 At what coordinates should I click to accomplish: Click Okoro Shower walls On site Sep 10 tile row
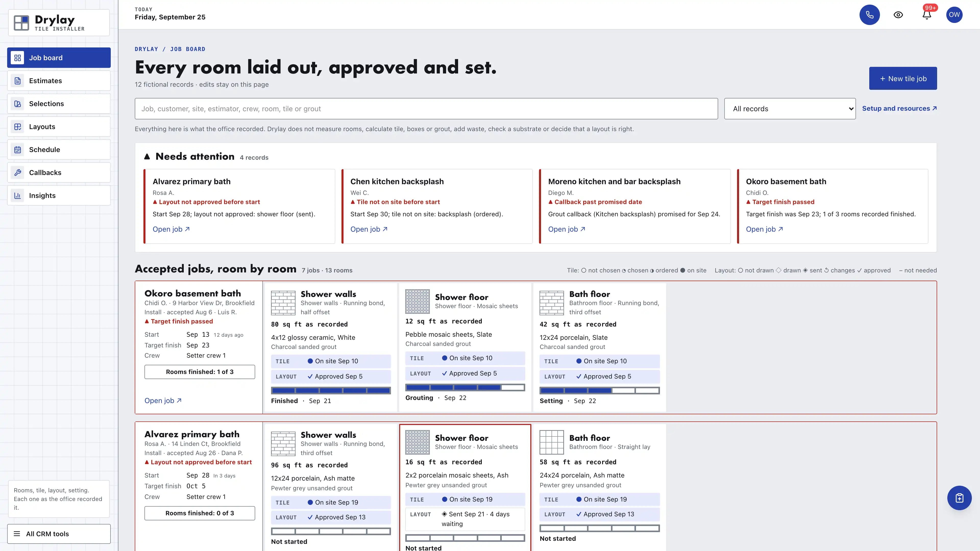(330, 361)
